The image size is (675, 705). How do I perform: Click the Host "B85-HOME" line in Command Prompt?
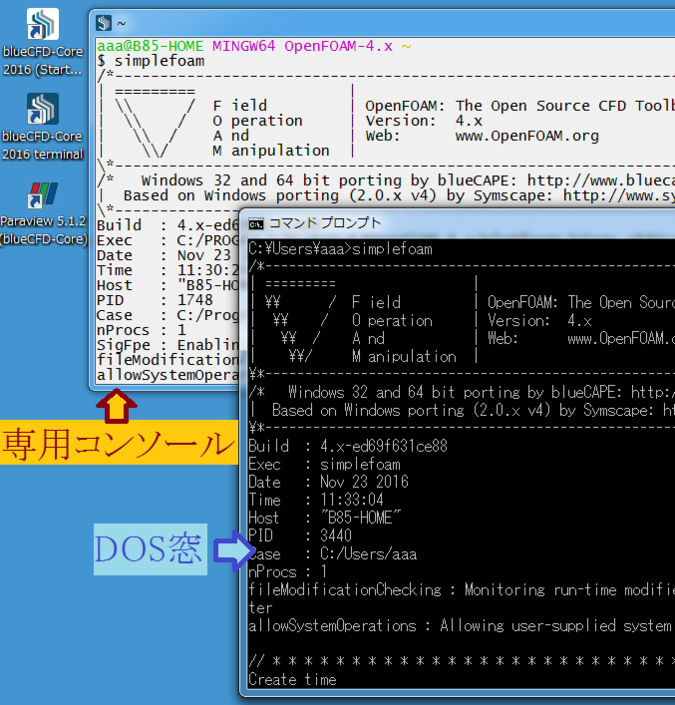325,518
